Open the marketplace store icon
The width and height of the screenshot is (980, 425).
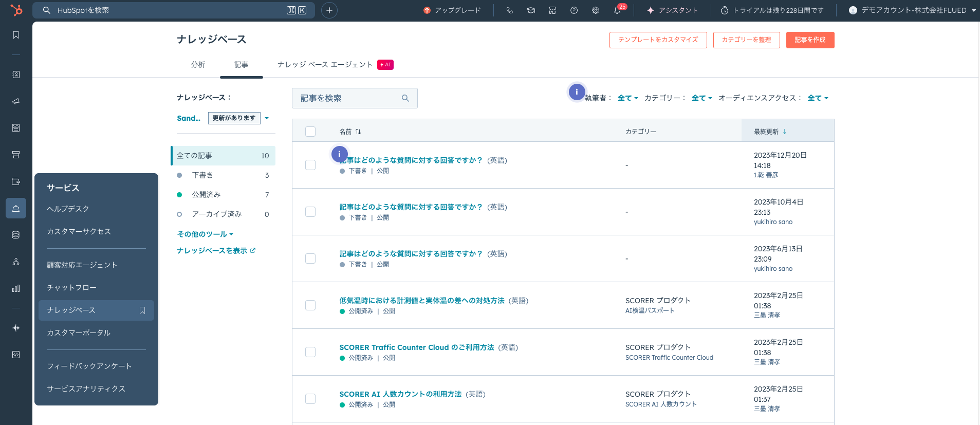click(x=552, y=10)
